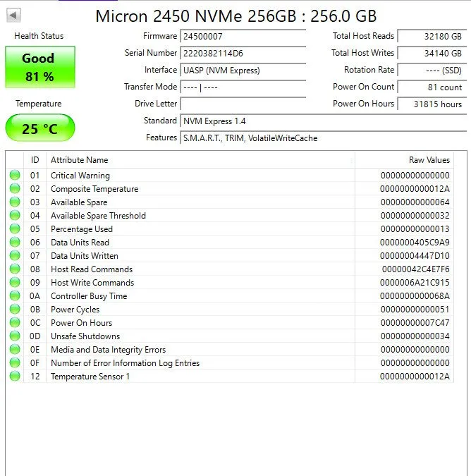Select the Data Units Written attribute name
The width and height of the screenshot is (471, 476).
(85, 256)
